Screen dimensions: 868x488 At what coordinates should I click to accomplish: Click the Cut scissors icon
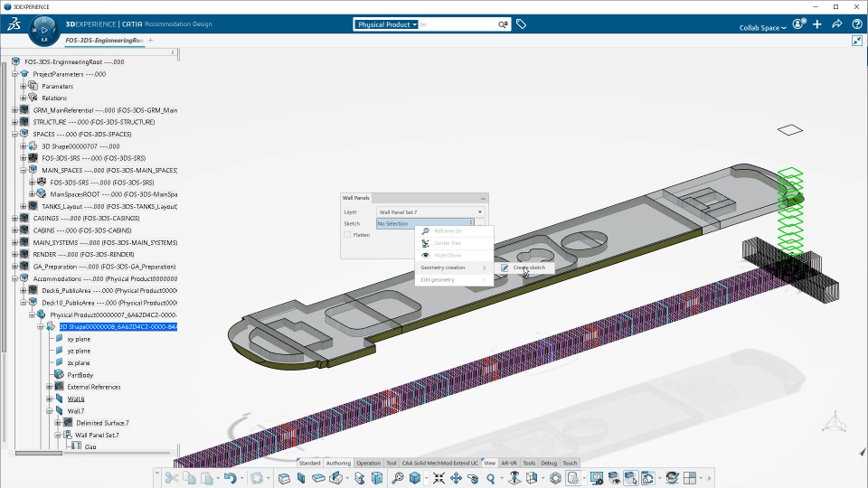pyautogui.click(x=172, y=478)
